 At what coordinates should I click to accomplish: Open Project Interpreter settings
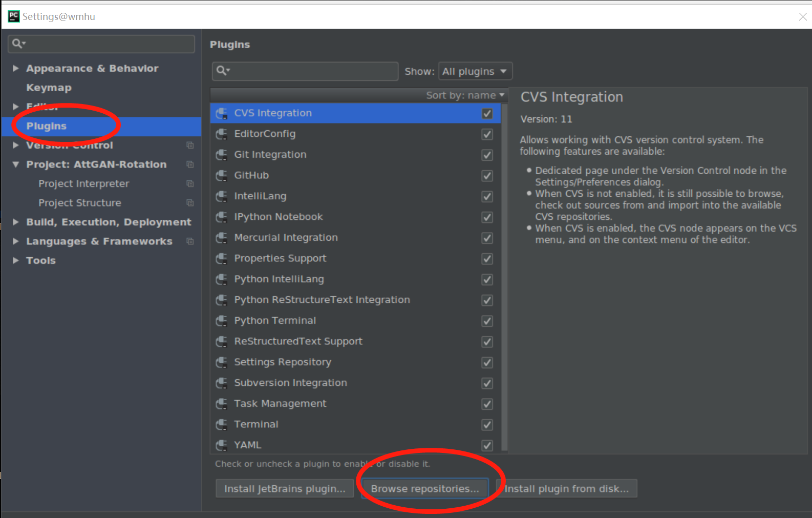(x=84, y=184)
